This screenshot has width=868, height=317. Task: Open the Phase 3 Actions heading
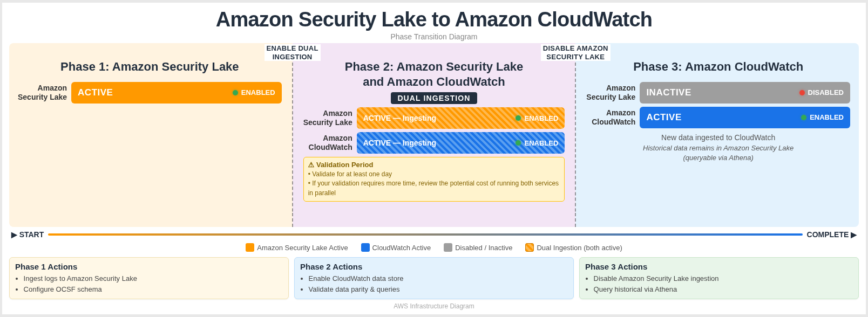point(616,267)
